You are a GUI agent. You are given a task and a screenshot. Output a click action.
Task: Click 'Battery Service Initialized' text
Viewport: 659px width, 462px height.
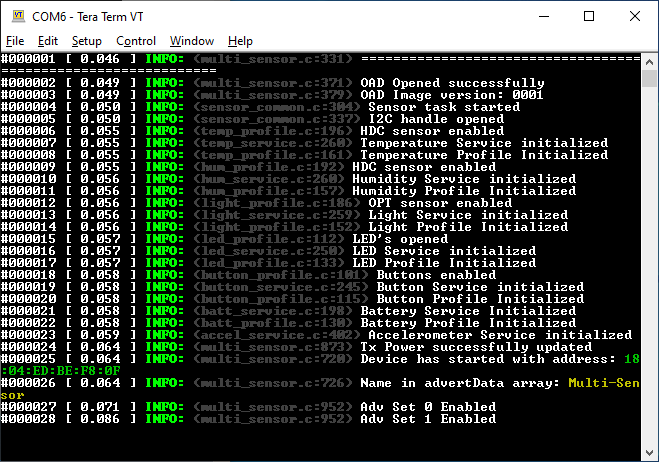[x=468, y=311]
